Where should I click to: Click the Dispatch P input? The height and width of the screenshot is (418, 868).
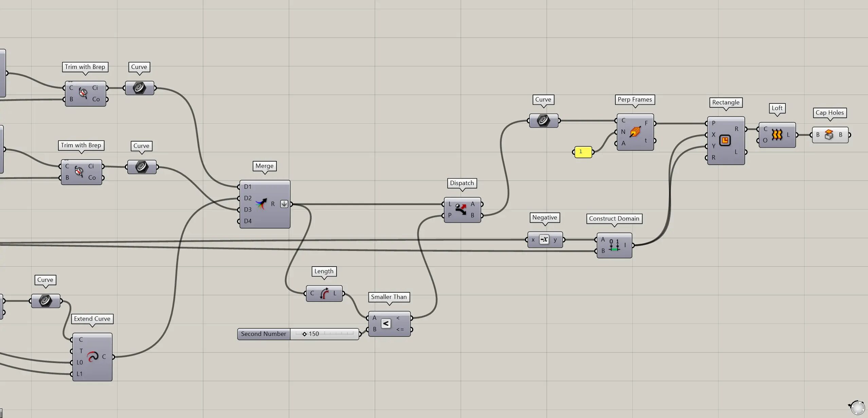[450, 215]
